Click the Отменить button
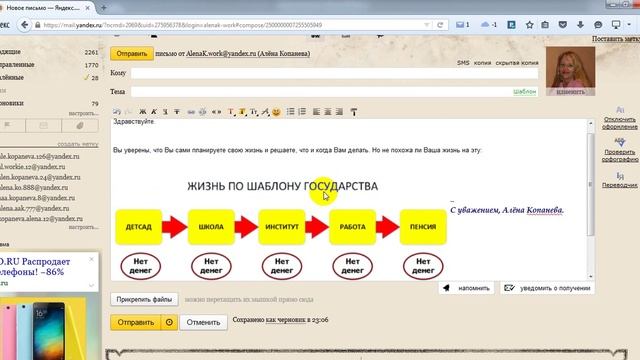This screenshot has height=360, width=640. click(x=203, y=322)
